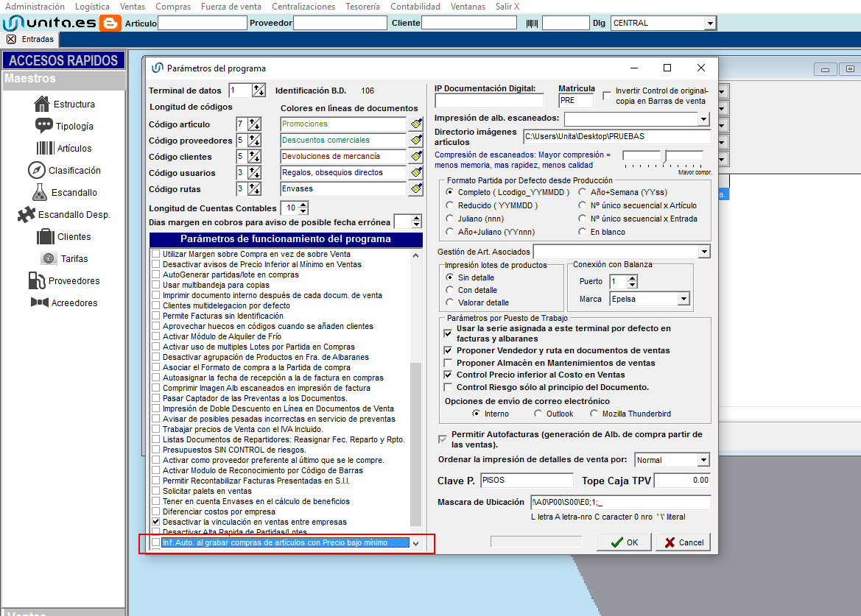Open Proveedores fuel pump icon
861x616 pixels.
tap(36, 280)
